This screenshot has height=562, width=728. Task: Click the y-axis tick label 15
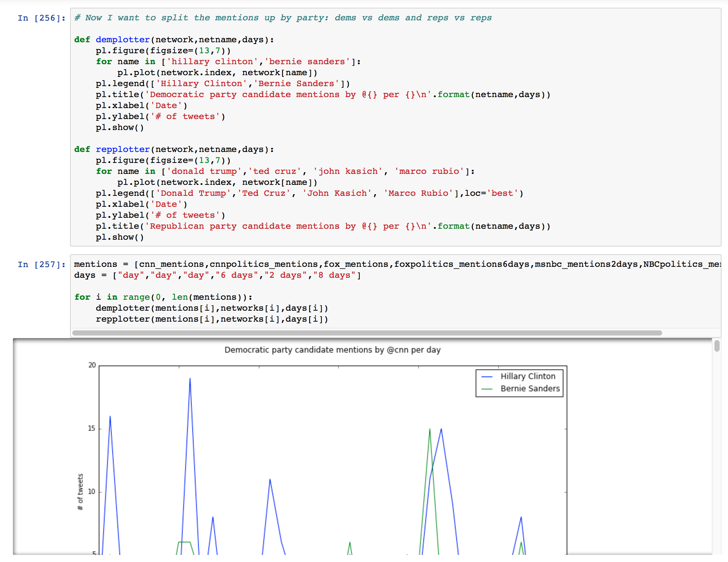(x=92, y=429)
